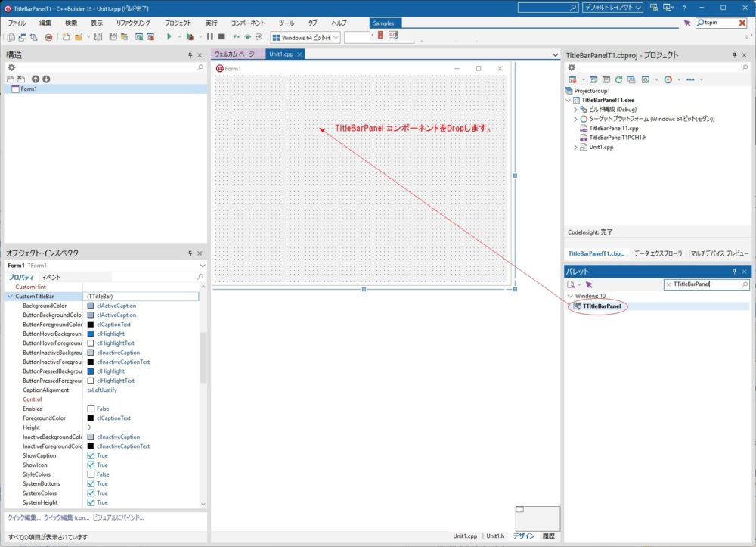Toggle the SystemButtons property checkbox
The height and width of the screenshot is (547, 756).
pyautogui.click(x=91, y=483)
